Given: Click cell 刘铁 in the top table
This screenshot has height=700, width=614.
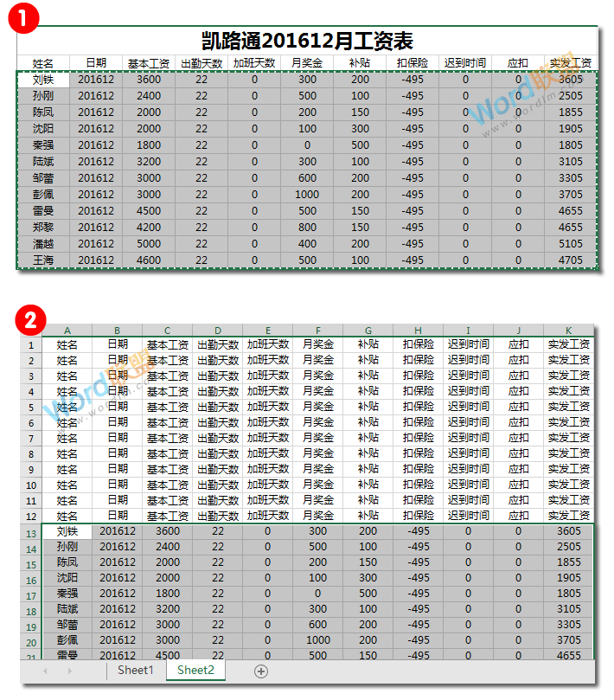Looking at the screenshot, I should click(43, 80).
